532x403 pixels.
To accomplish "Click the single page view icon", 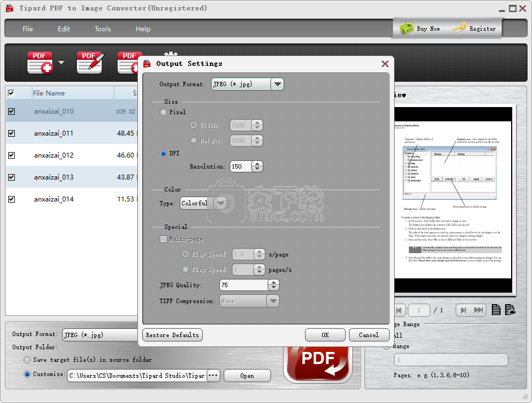I will pyautogui.click(x=496, y=310).
